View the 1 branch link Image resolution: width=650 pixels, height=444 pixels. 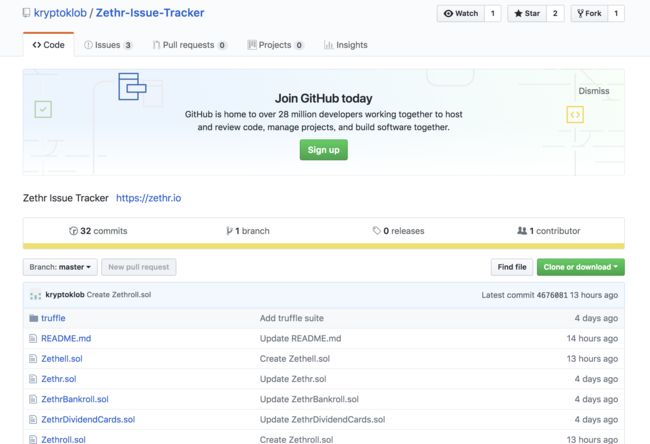pos(248,231)
